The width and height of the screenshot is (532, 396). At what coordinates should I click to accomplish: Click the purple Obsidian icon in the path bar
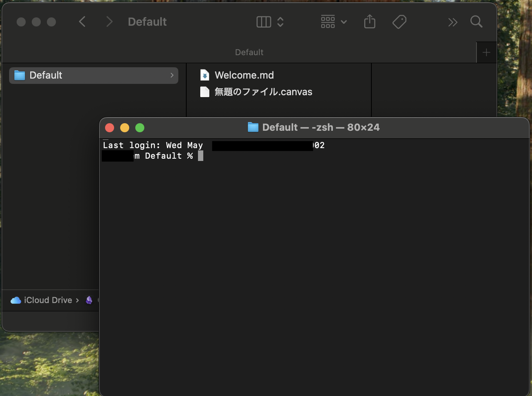click(x=89, y=300)
